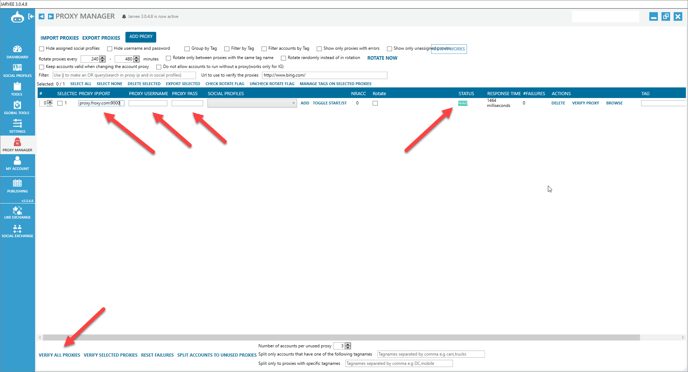Enable rotate randomly instead of in rotation
Screen dimensions: 688x372
click(283, 58)
